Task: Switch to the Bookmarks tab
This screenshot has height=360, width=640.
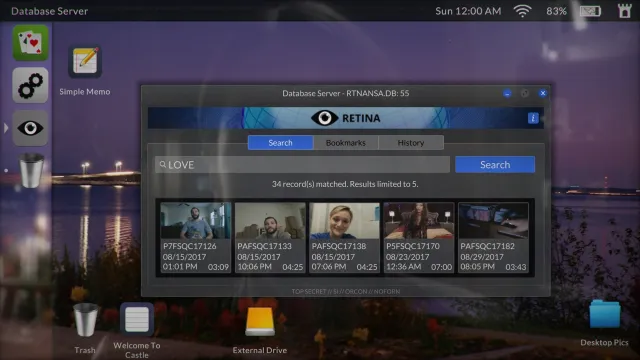Action: 346,143
